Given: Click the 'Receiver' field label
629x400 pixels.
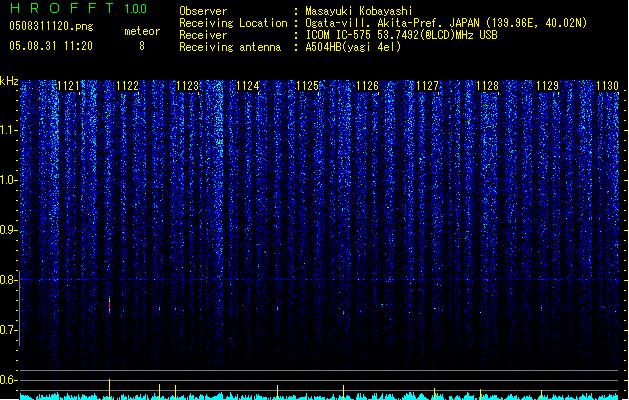Looking at the screenshot, I should click(203, 35).
